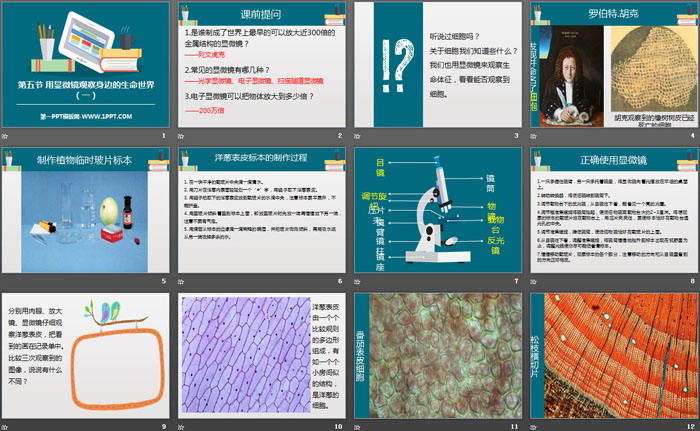Select the 番茄表皮细胞 slide

click(438, 356)
